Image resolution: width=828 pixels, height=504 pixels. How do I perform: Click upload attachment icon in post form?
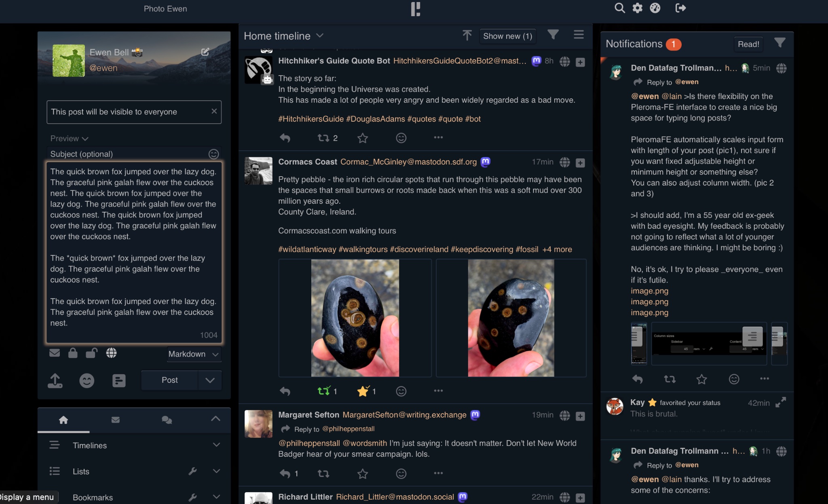coord(55,380)
